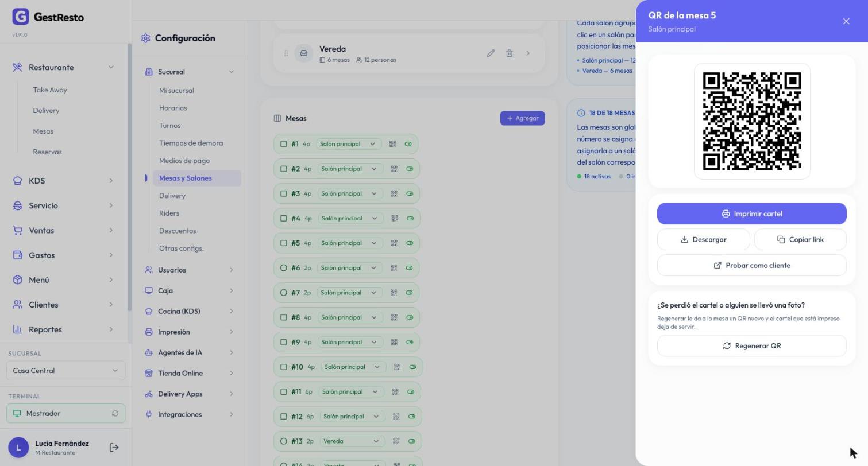
Task: Open Take Away in Restaurante menu
Action: 50,90
